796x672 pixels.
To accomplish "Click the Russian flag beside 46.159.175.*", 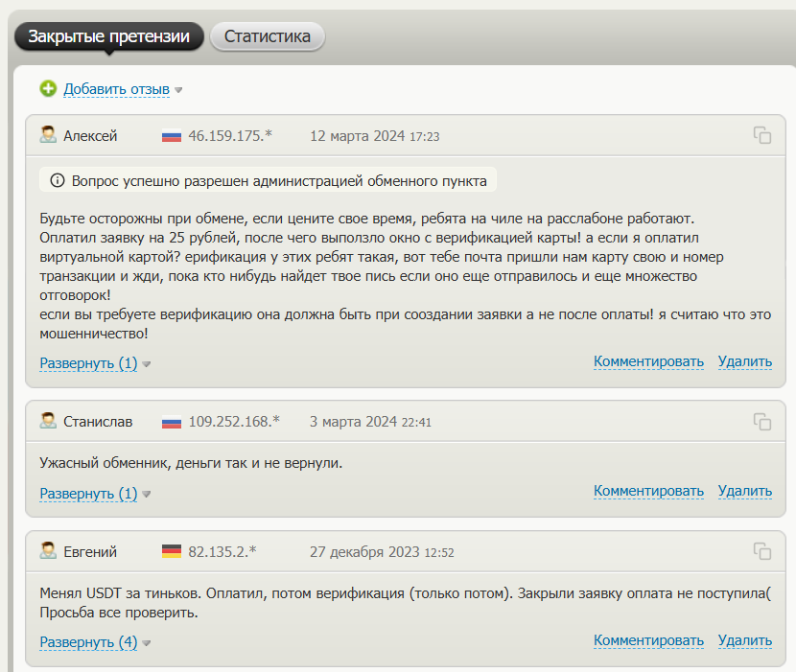I will pos(172,136).
